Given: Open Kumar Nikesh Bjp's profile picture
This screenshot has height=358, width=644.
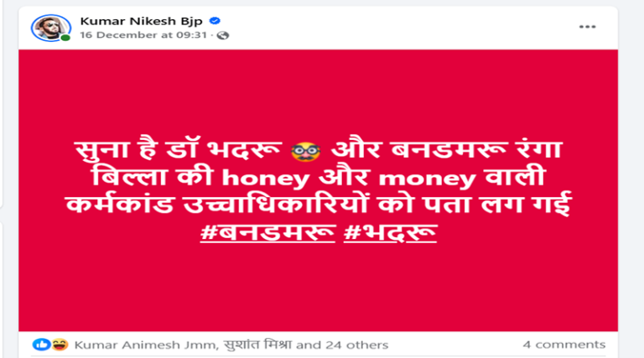Looking at the screenshot, I should pos(51,28).
